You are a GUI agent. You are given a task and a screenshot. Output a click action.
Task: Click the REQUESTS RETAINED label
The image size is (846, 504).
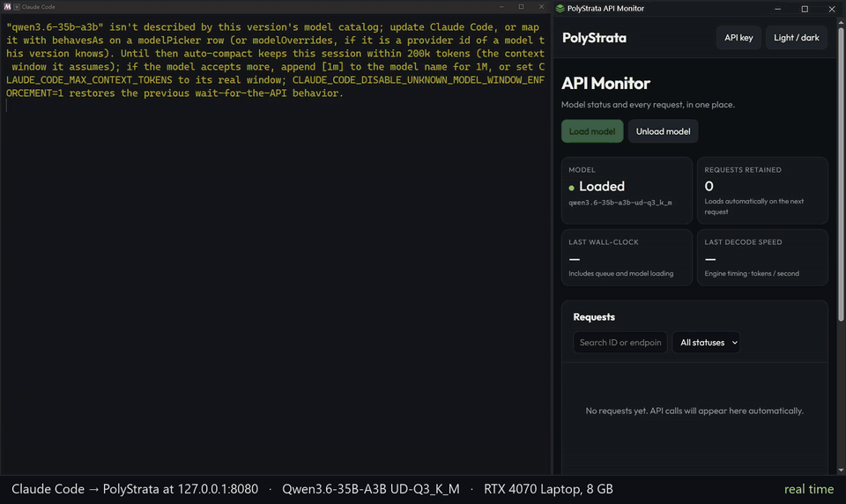[x=742, y=169]
